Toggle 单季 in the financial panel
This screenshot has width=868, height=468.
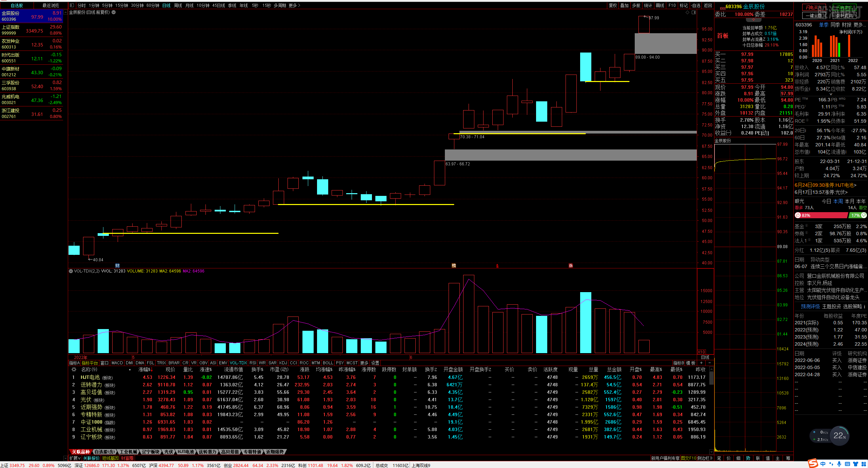[x=824, y=25]
